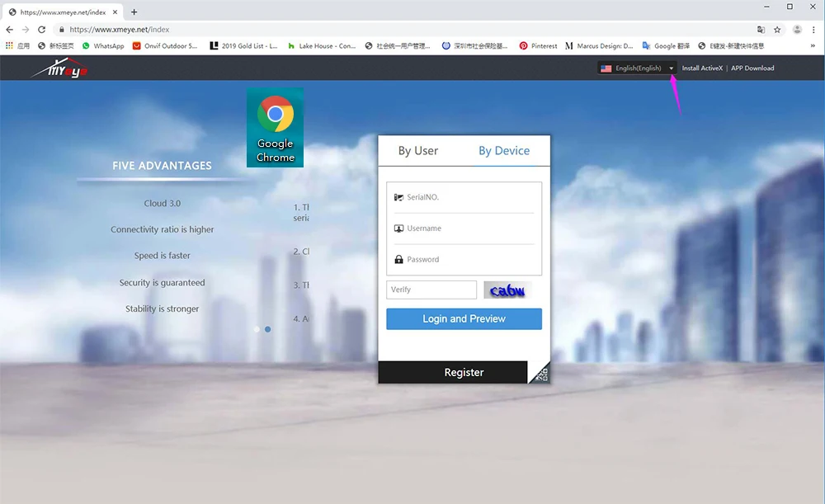Switch to the By Device login tab
825x504 pixels.
click(x=504, y=151)
